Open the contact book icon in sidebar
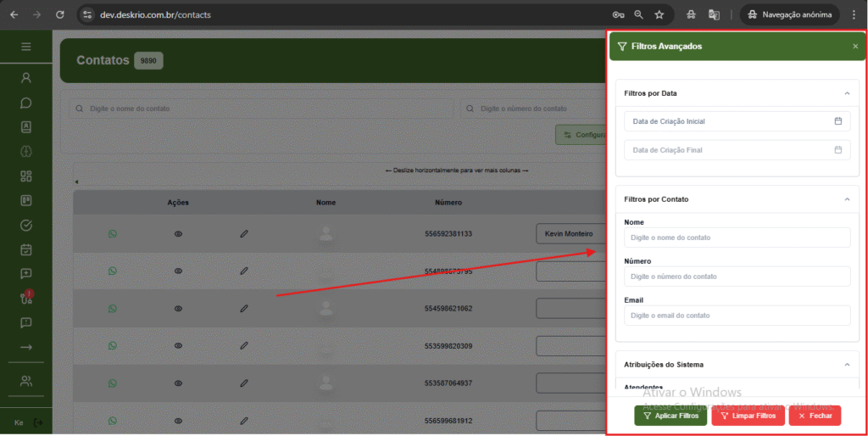The image size is (868, 436). click(26, 127)
